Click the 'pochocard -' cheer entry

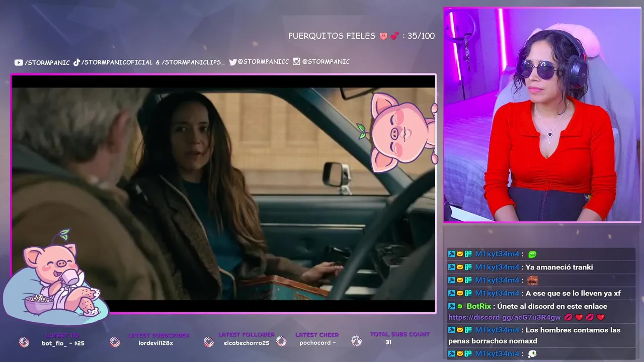click(x=317, y=343)
